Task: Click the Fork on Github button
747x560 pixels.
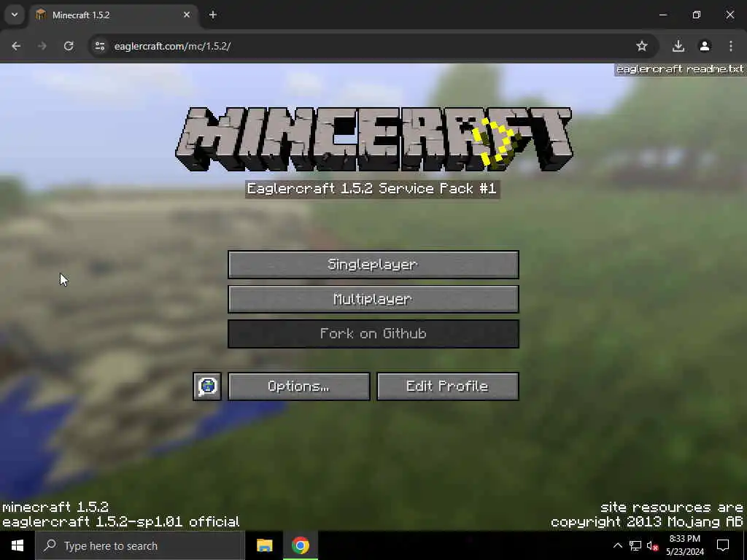Action: [x=373, y=334]
